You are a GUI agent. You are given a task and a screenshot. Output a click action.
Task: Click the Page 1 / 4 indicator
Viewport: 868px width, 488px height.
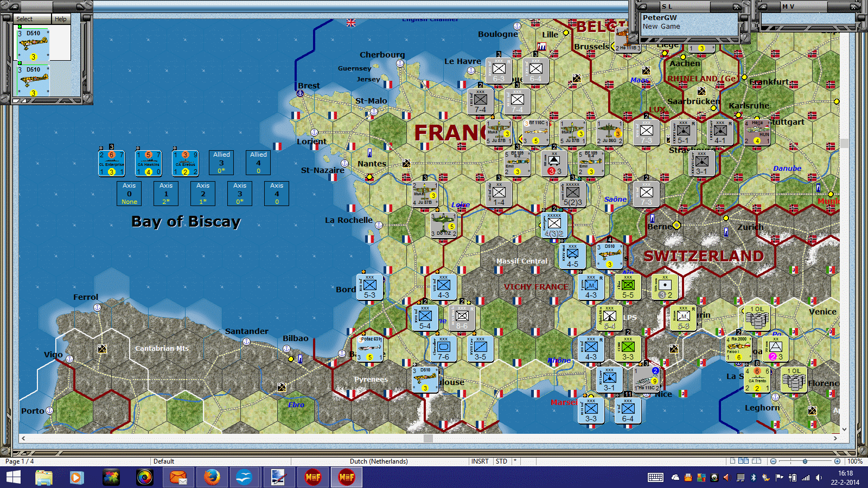[x=20, y=461]
